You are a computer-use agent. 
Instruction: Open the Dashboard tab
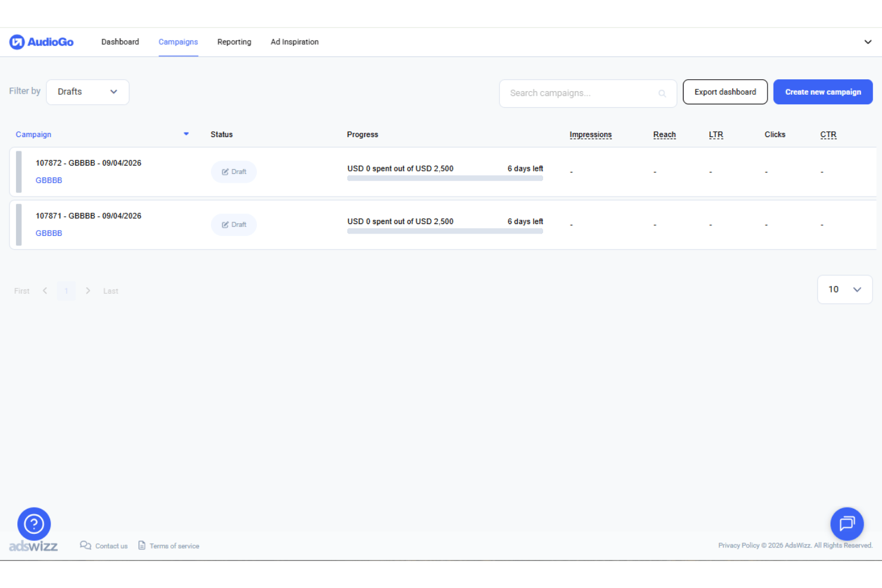coord(120,42)
